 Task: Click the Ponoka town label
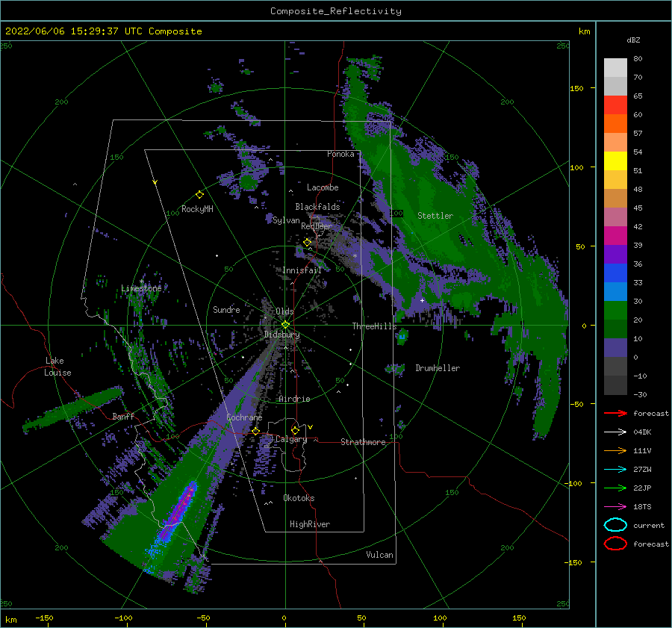click(340, 154)
